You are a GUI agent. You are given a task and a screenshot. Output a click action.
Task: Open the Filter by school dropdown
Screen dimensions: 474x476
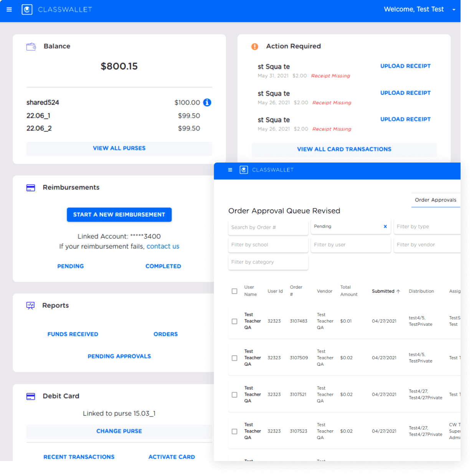pyautogui.click(x=268, y=245)
